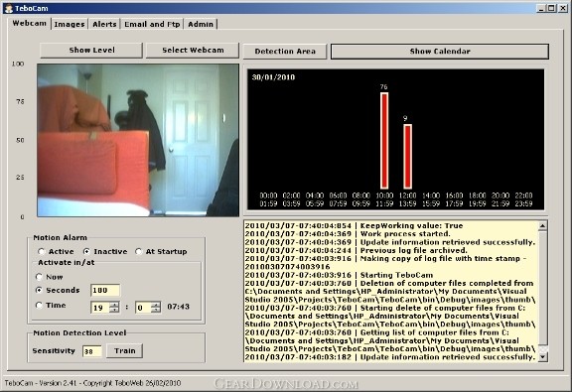The height and width of the screenshot is (392, 572).
Task: Select the Seconds activation option
Action: (x=58, y=290)
